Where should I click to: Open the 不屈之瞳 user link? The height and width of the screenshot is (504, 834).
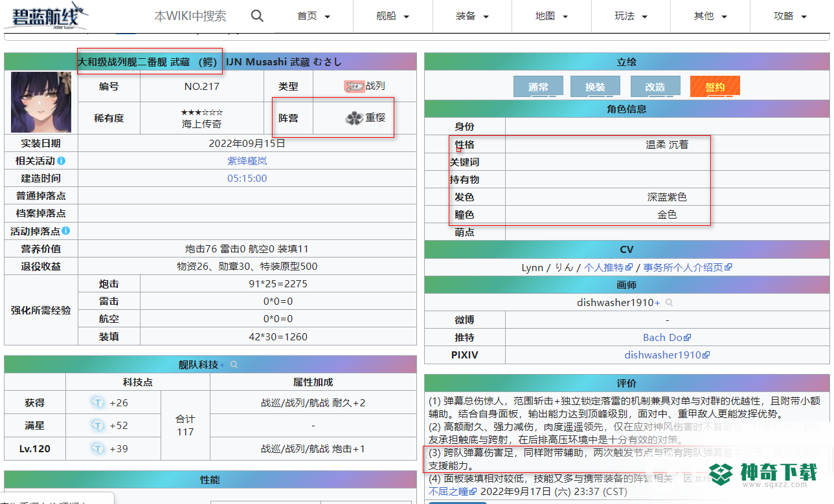pos(449,492)
